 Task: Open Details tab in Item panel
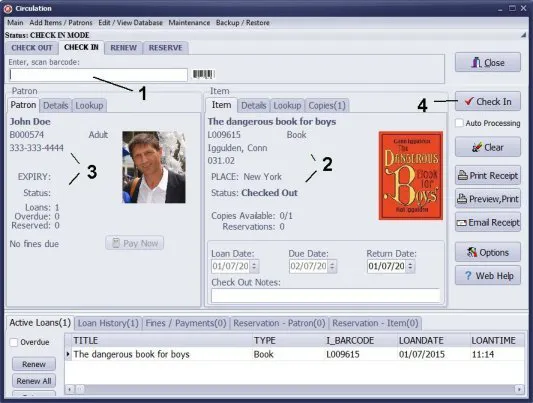pyautogui.click(x=254, y=106)
